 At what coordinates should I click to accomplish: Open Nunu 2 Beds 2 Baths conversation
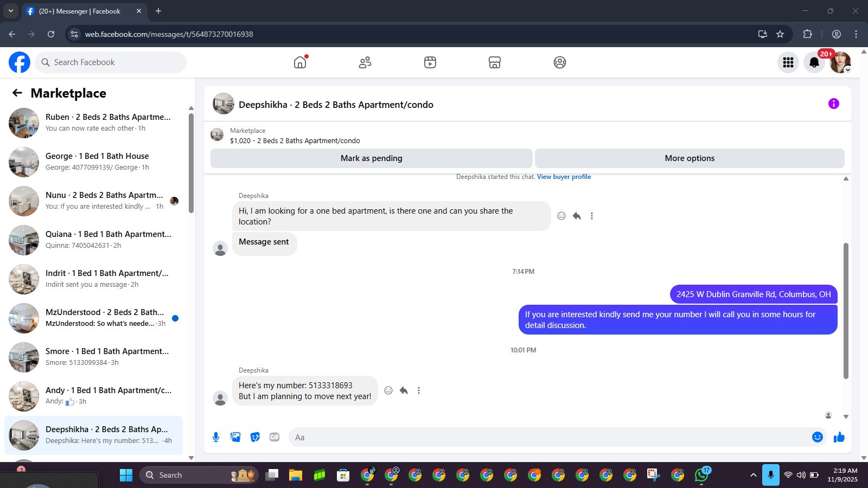tap(93, 201)
